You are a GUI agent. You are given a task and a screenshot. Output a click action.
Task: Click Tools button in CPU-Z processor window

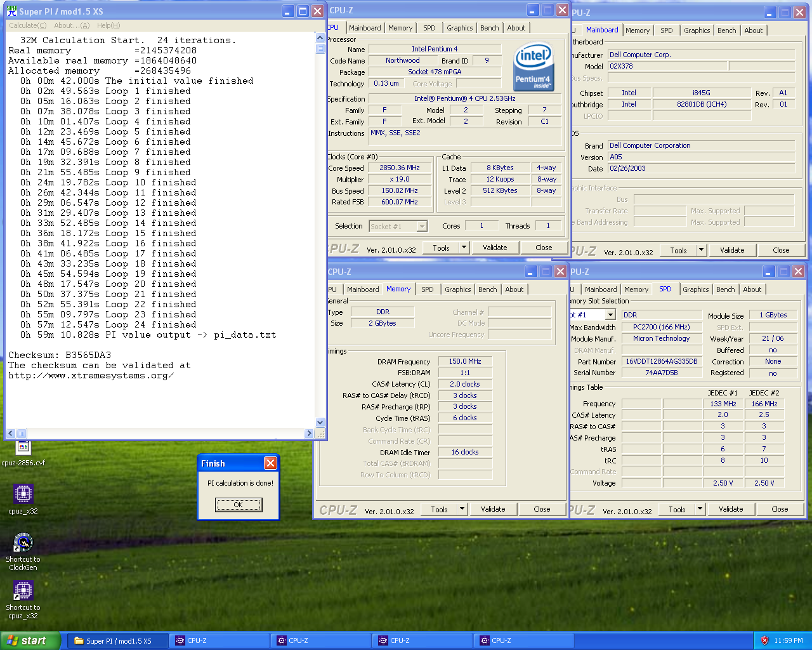(x=441, y=248)
